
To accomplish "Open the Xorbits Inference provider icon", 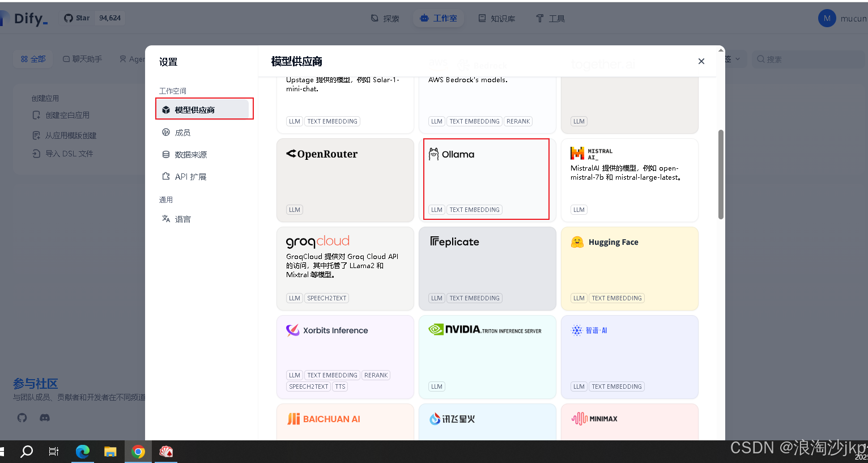I will pos(292,330).
